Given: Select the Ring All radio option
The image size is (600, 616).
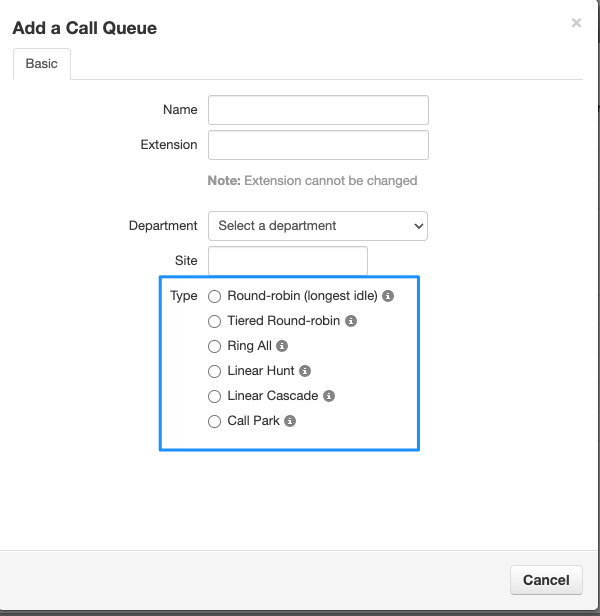Looking at the screenshot, I should 215,346.
